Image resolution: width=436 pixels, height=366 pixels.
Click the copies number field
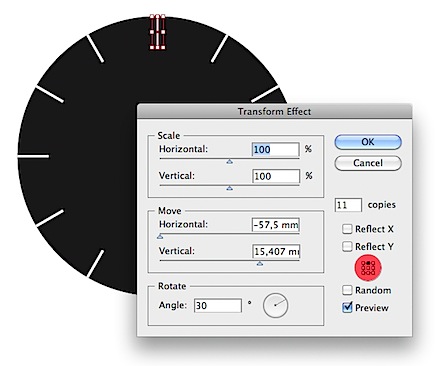(x=348, y=205)
